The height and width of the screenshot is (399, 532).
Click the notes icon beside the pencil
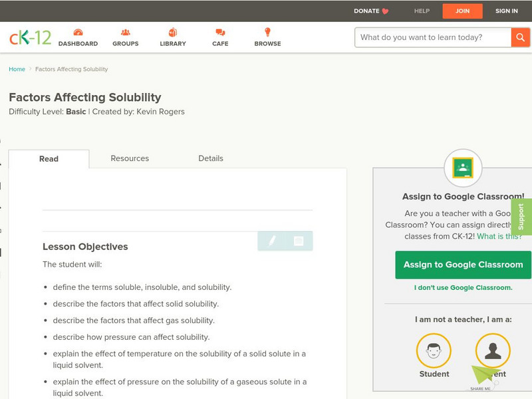click(x=299, y=241)
